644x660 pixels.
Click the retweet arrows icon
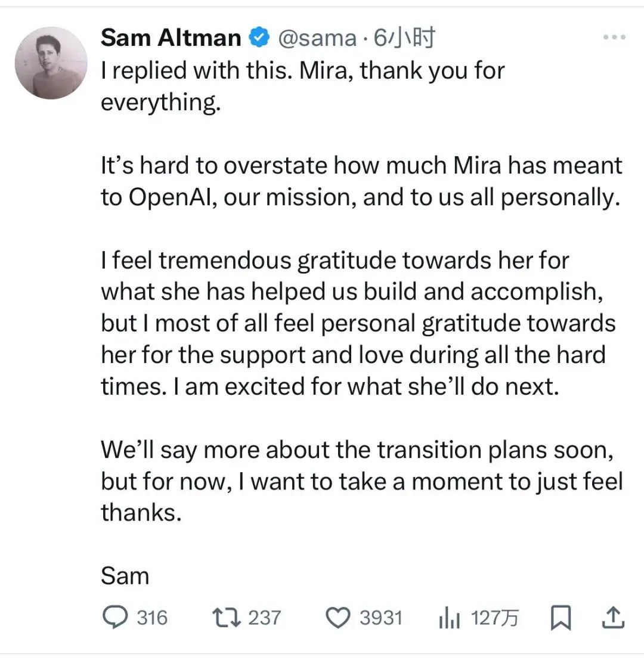tap(227, 618)
